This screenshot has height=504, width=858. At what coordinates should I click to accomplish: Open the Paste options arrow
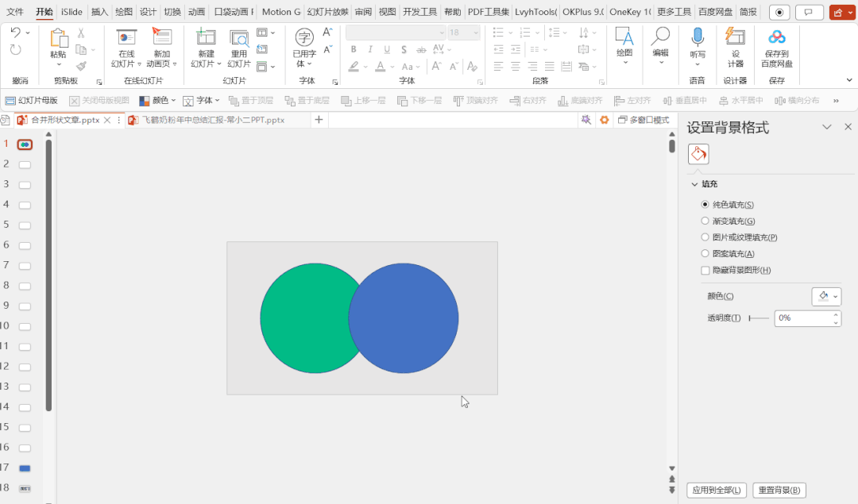coord(59,64)
